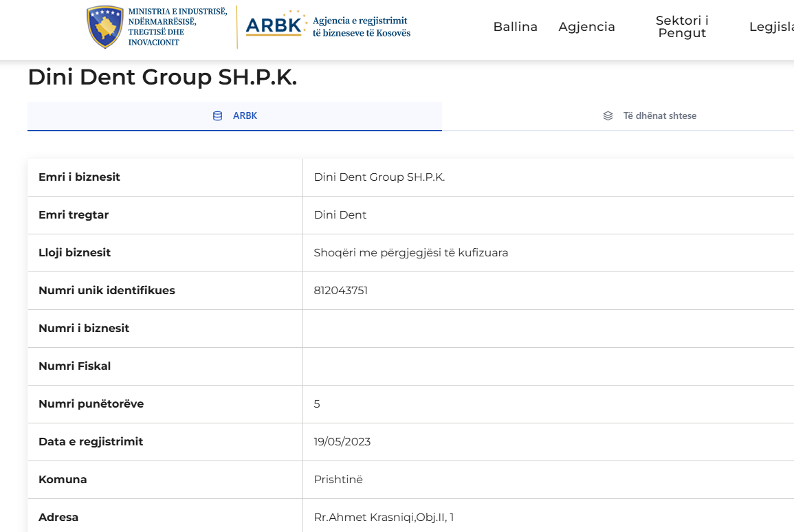Select the Adresa label
This screenshot has height=532, width=794.
[58, 518]
